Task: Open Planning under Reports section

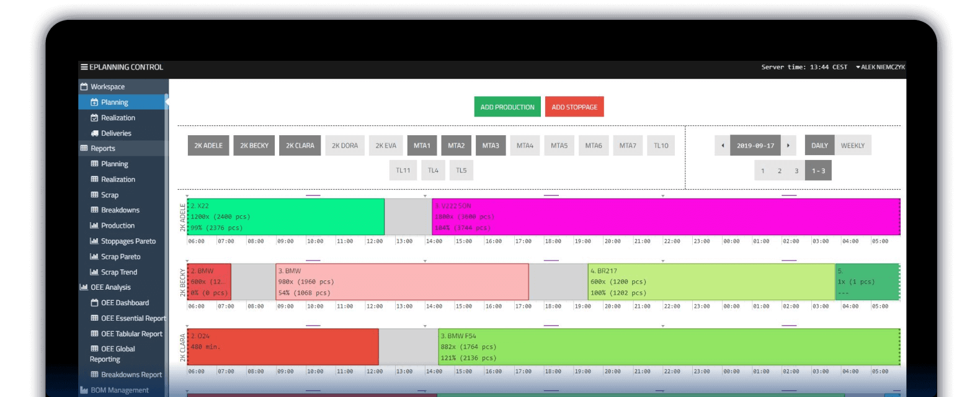Action: 114,164
